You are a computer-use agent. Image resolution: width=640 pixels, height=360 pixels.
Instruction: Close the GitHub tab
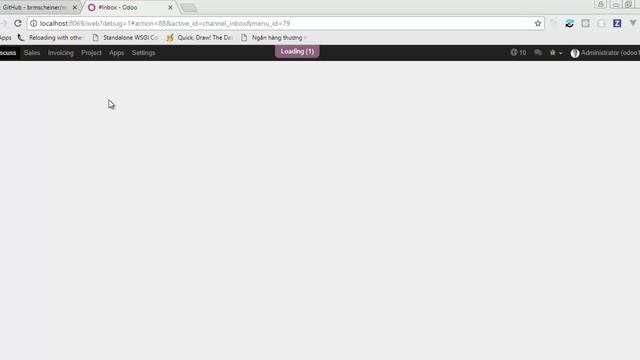point(75,7)
